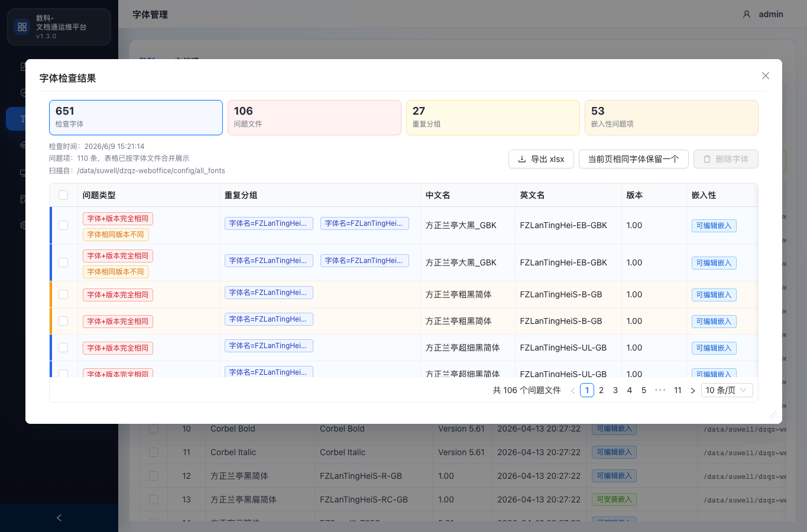Click the platform logo grid icon
807x532 pixels.
click(x=22, y=27)
